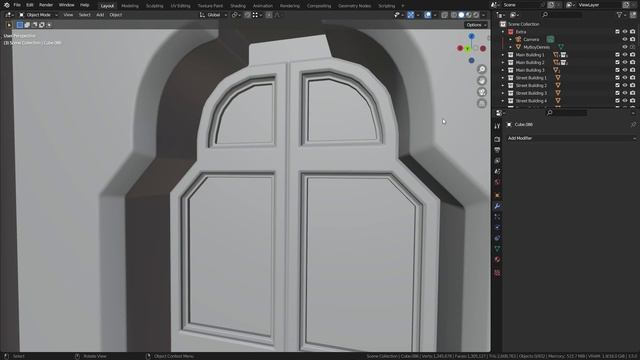Open the snapping options dropdown

click(x=257, y=15)
